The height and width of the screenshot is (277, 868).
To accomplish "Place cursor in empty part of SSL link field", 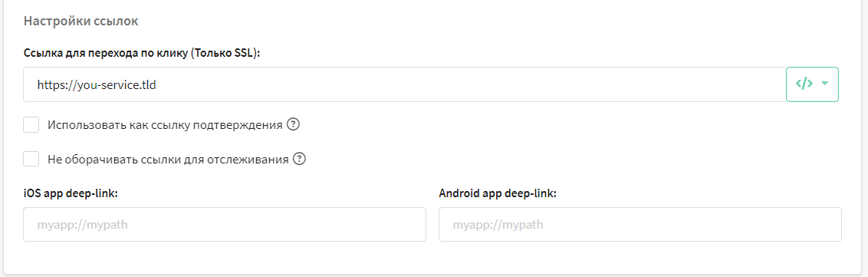I will pos(471,84).
